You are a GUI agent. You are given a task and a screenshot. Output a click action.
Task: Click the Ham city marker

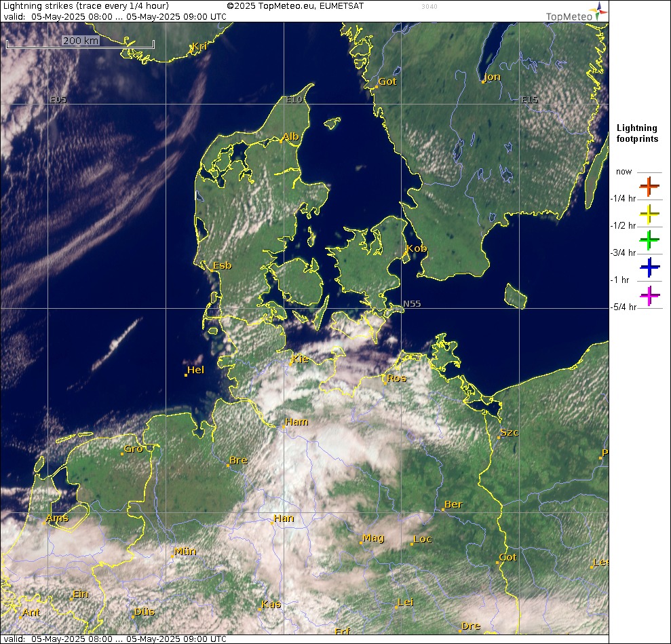tap(284, 427)
